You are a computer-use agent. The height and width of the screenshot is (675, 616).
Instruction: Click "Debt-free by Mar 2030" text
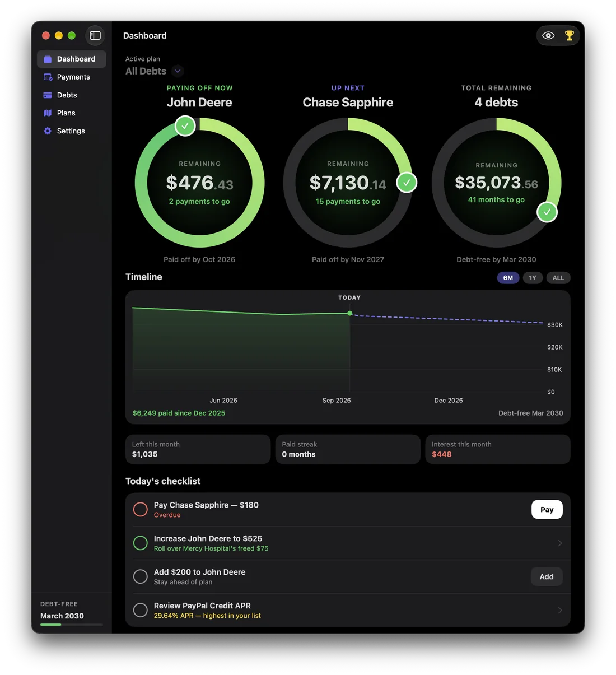(x=496, y=259)
